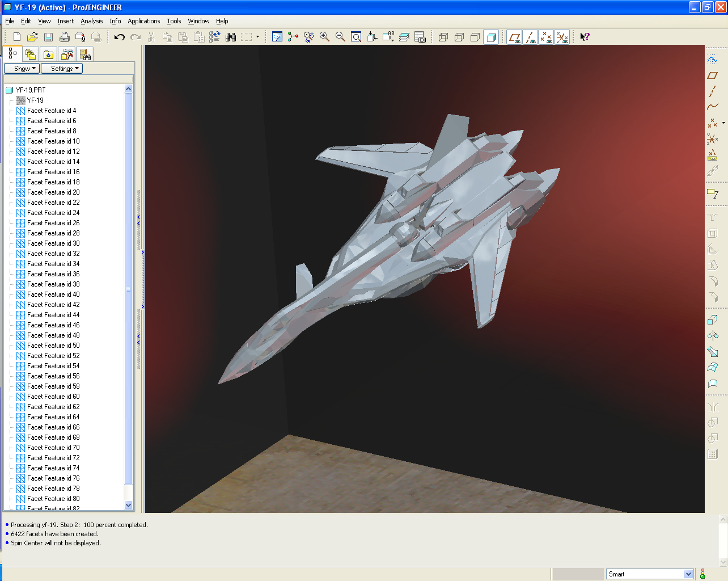728x581 pixels.
Task: Open Saved view list icon
Action: (x=388, y=37)
